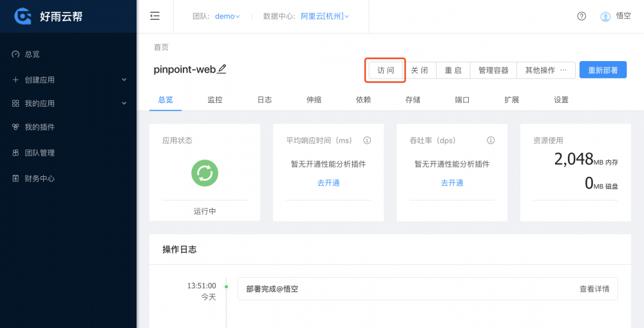Click the 好雨云帮 logo icon
Screen dimensions: 644x328
[23, 17]
